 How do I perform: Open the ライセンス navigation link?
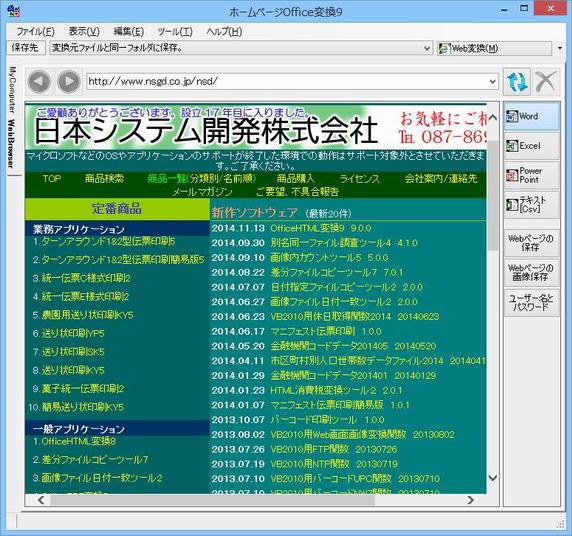[360, 178]
